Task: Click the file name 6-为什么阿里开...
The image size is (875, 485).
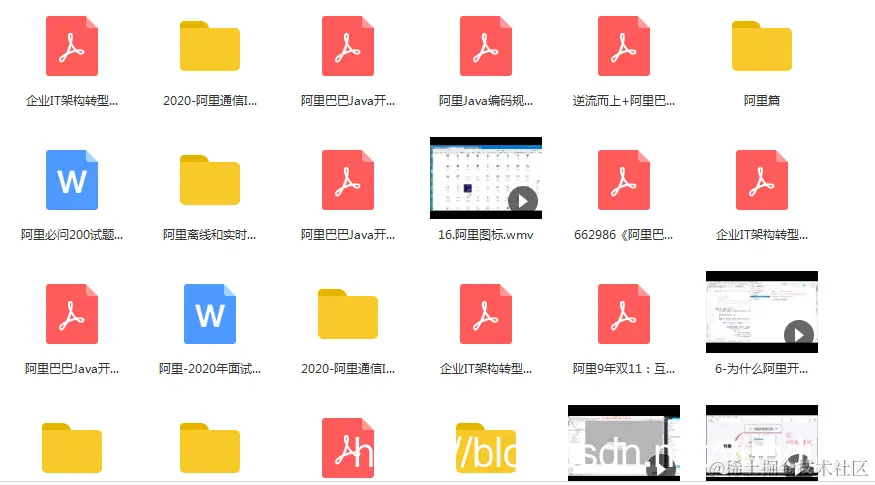Action: point(762,369)
